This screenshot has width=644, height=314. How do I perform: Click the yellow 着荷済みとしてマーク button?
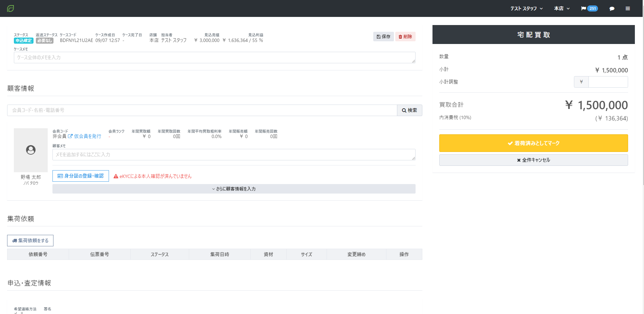point(533,143)
